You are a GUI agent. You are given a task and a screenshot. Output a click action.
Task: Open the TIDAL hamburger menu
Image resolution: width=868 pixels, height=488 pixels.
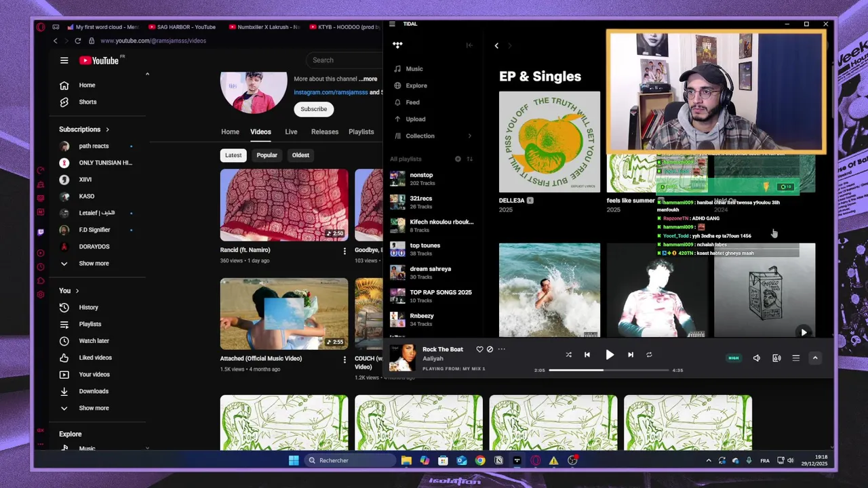click(x=392, y=24)
